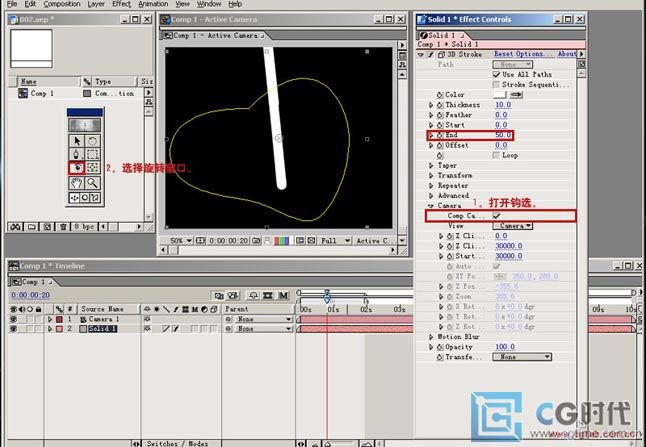Expand the Advanced group
This screenshot has height=447, width=646.
coord(431,196)
